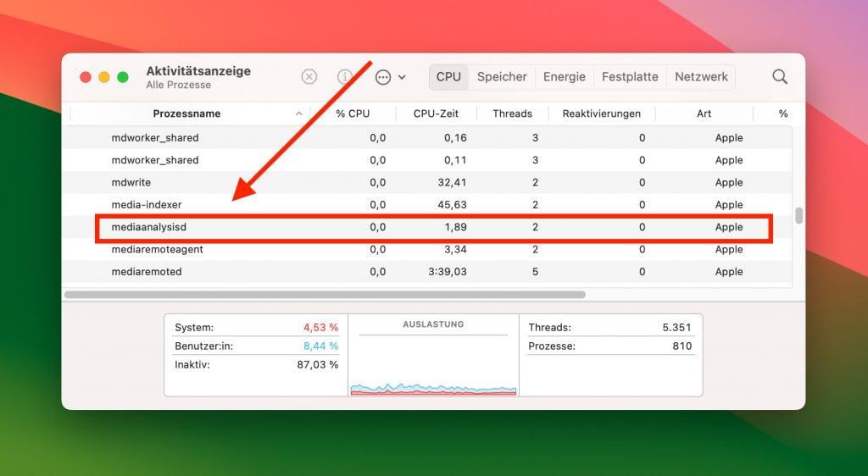
Task: Click Reaktivierungen value 0 in mediaremoteagent row
Action: [x=642, y=249]
